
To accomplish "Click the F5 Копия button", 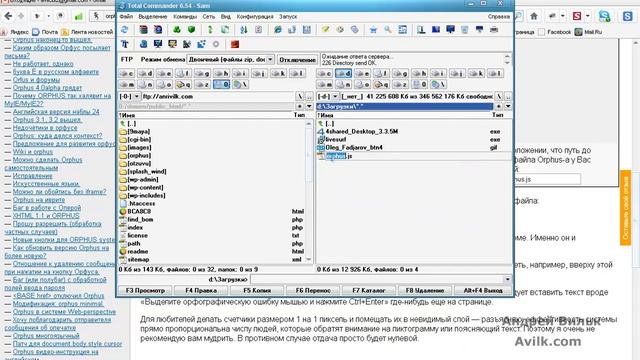I will 257,291.
